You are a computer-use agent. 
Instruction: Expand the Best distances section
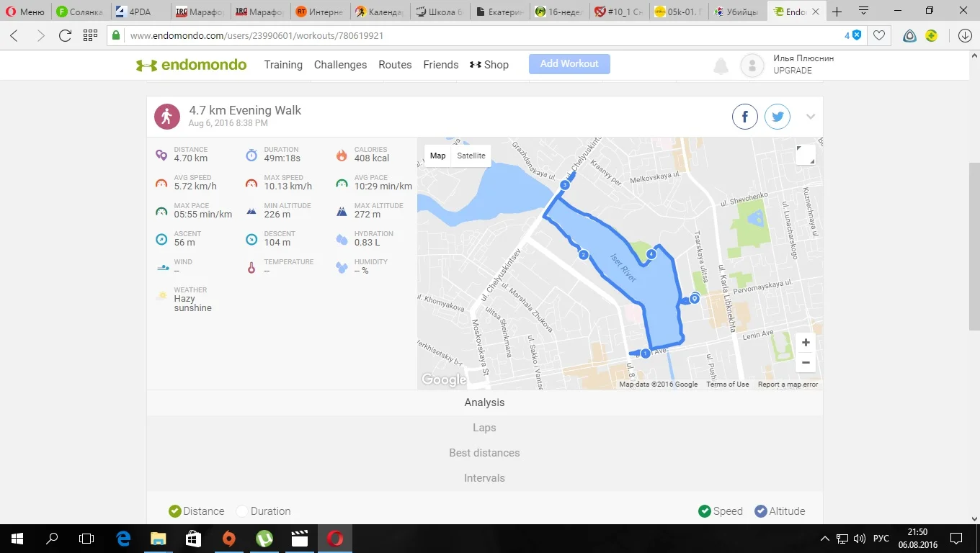pyautogui.click(x=484, y=453)
